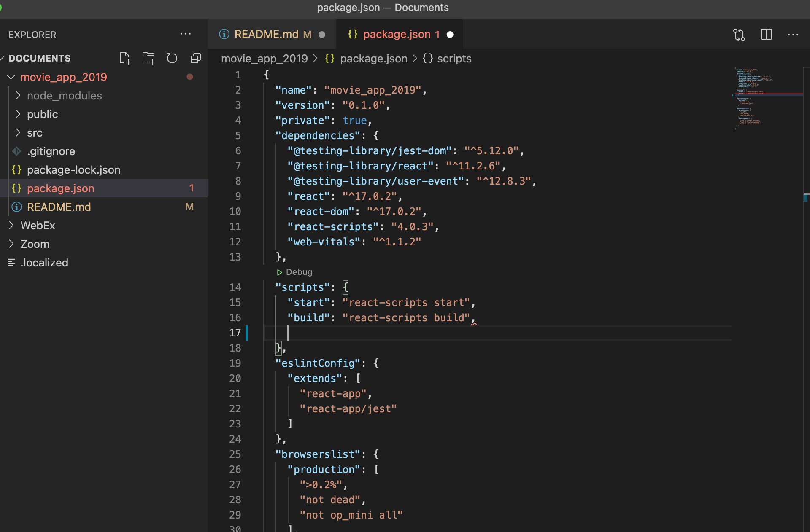Screen dimensions: 810x532
Task: Select package.json in the file tree
Action: (104, 188)
